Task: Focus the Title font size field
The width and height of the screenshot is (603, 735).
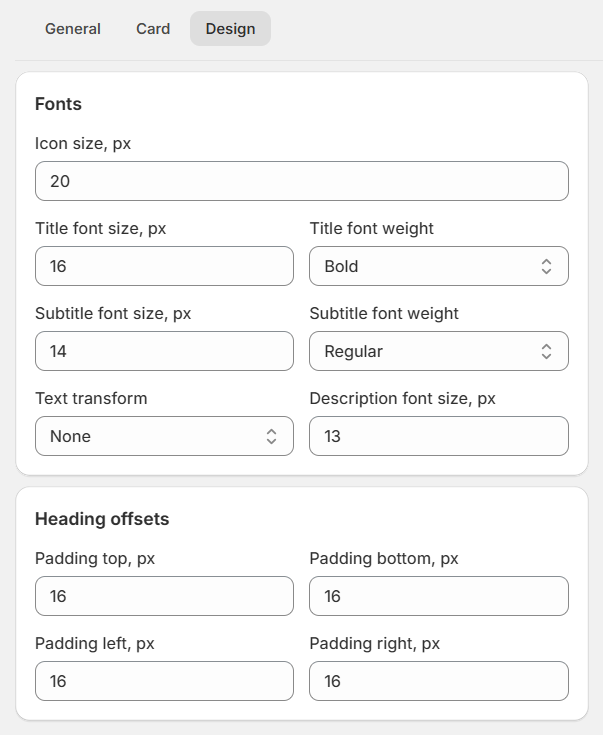Action: click(164, 266)
